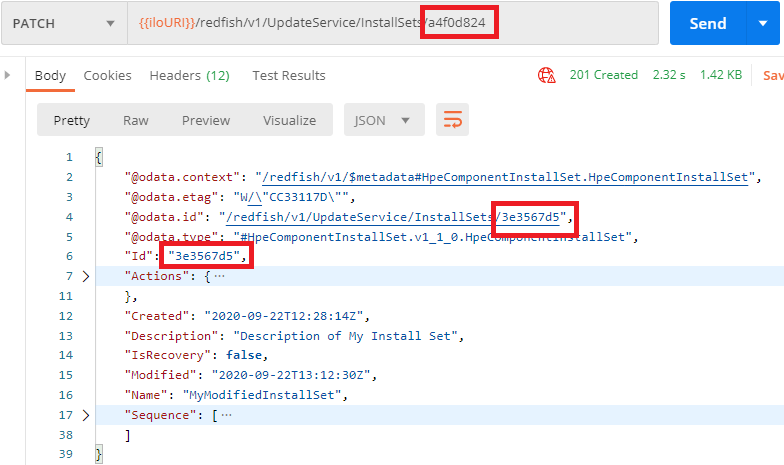
Task: Click the network globe warning icon
Action: [x=547, y=75]
